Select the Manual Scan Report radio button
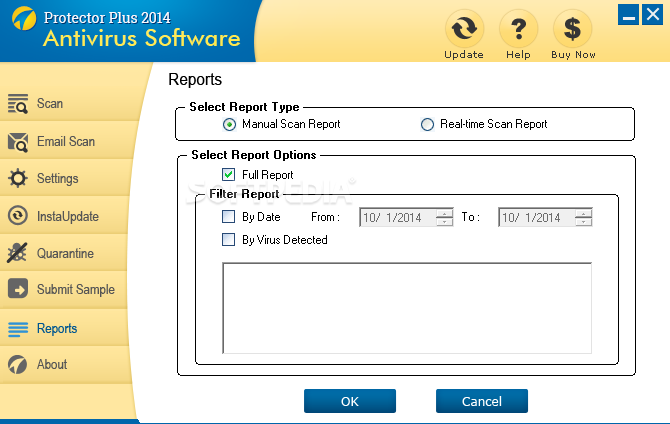The width and height of the screenshot is (670, 424). (229, 124)
